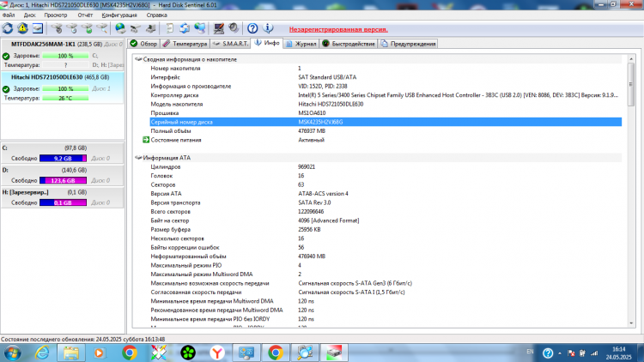The height and width of the screenshot is (362, 644).
Task: Click the info panel scrollbar down arrow
Action: (x=631, y=323)
